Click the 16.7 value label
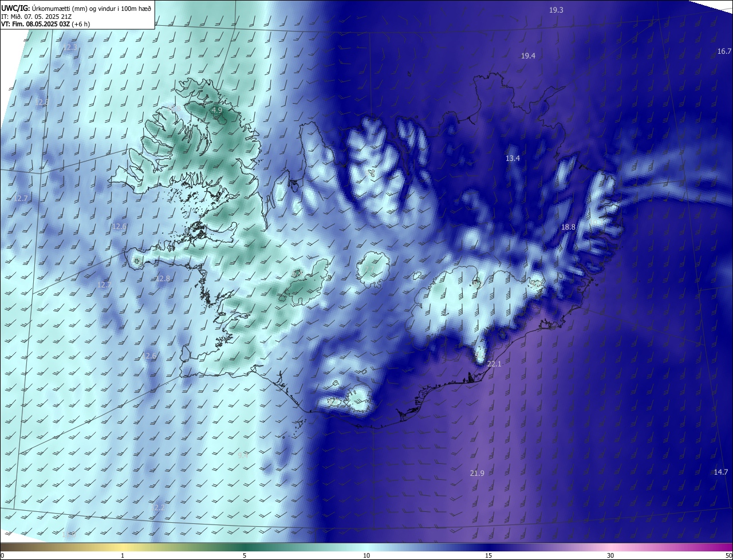The height and width of the screenshot is (560, 733). pos(724,52)
